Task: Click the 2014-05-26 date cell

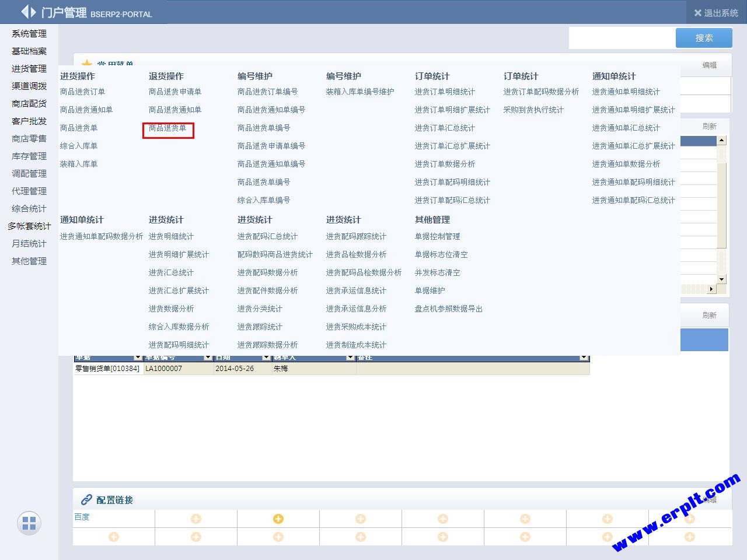Action: coord(242,369)
